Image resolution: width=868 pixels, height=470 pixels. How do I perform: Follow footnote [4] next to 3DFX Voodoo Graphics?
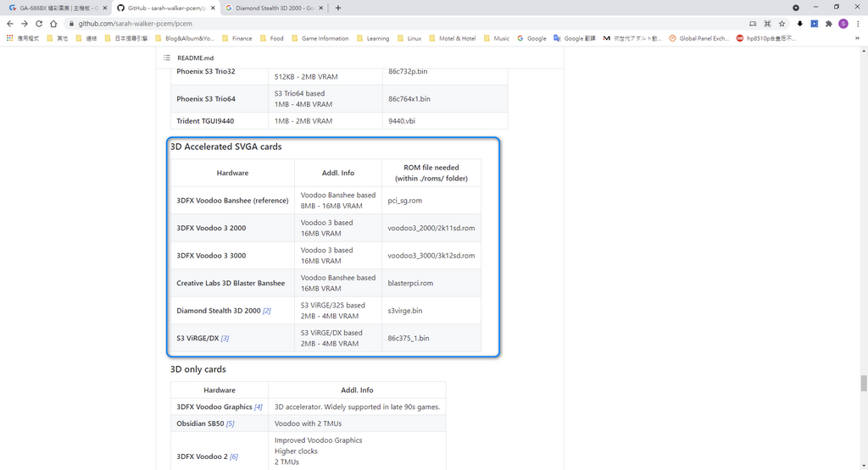click(x=258, y=407)
